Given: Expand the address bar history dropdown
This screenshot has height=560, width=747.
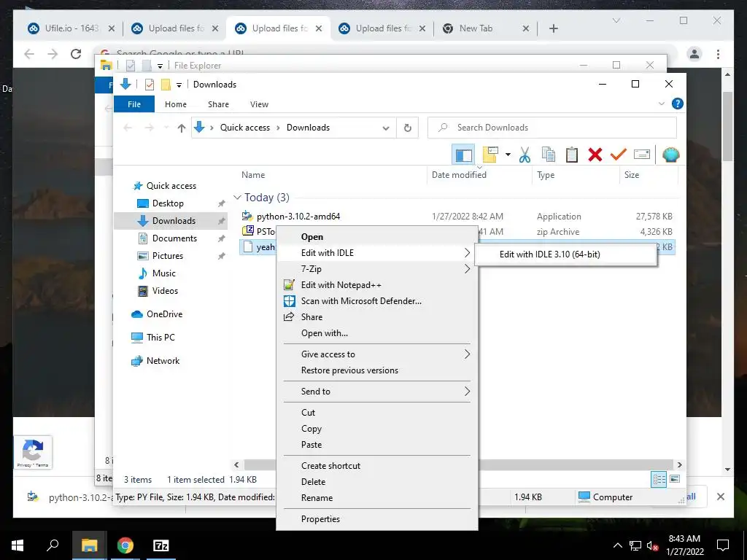Looking at the screenshot, I should click(386, 128).
